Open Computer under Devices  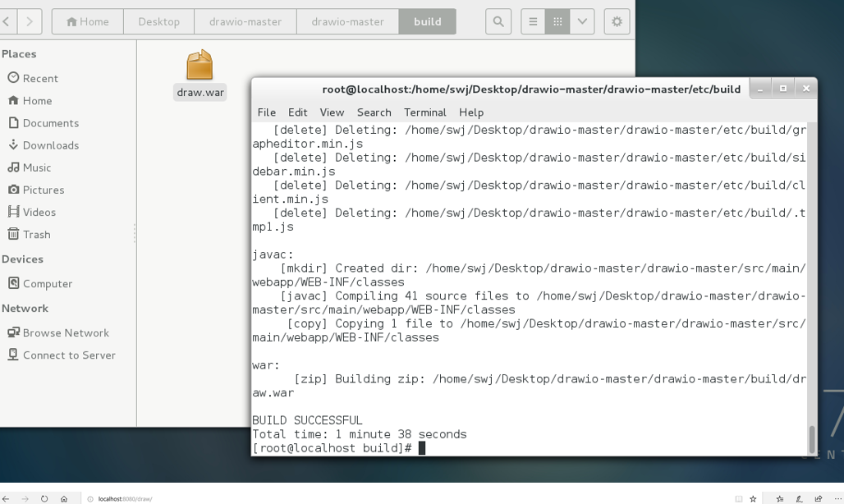[40, 283]
